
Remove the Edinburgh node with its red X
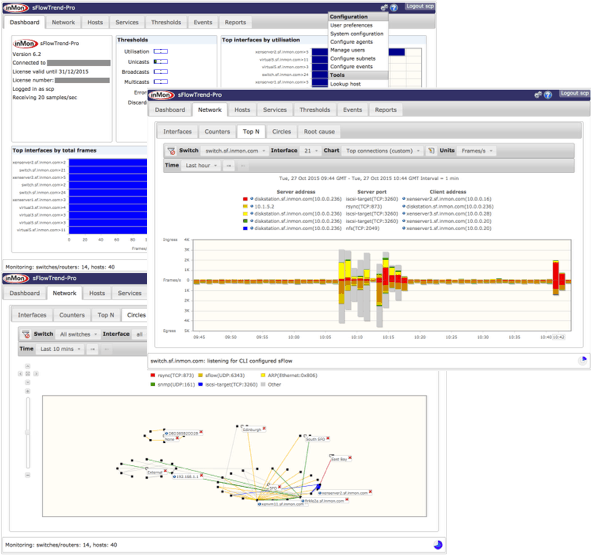264,428
